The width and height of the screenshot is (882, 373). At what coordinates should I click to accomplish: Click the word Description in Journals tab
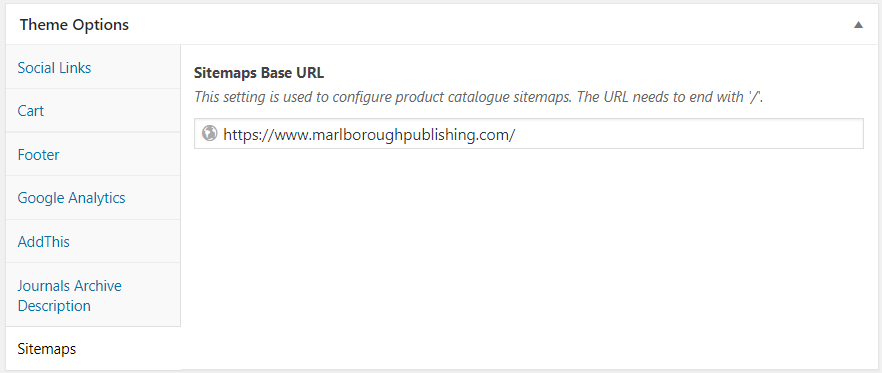pos(54,306)
